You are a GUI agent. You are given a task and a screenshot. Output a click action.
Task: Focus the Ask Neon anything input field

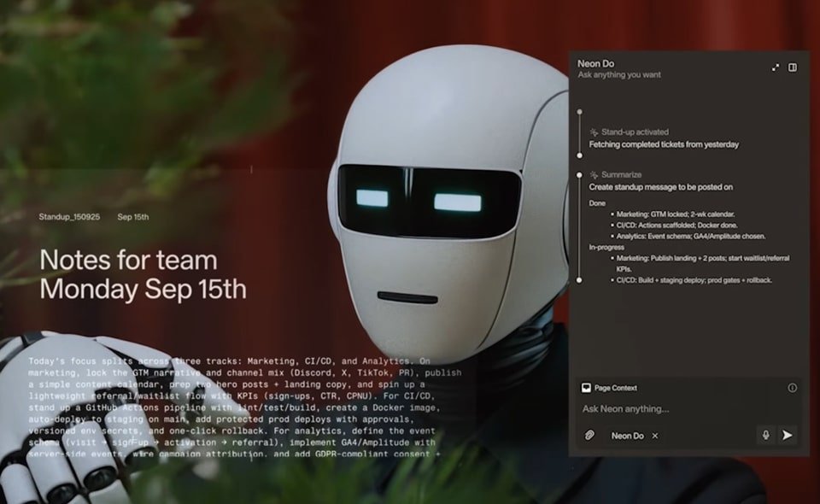(x=666, y=409)
